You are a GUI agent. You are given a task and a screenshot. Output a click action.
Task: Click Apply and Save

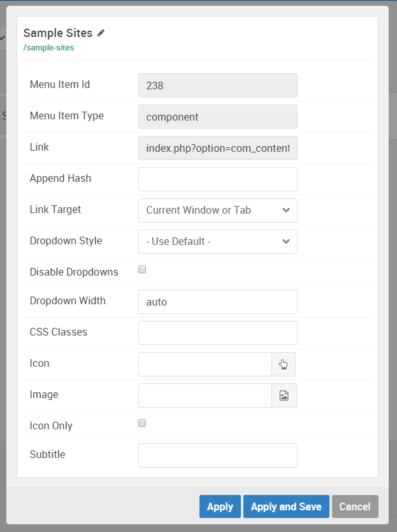(286, 506)
